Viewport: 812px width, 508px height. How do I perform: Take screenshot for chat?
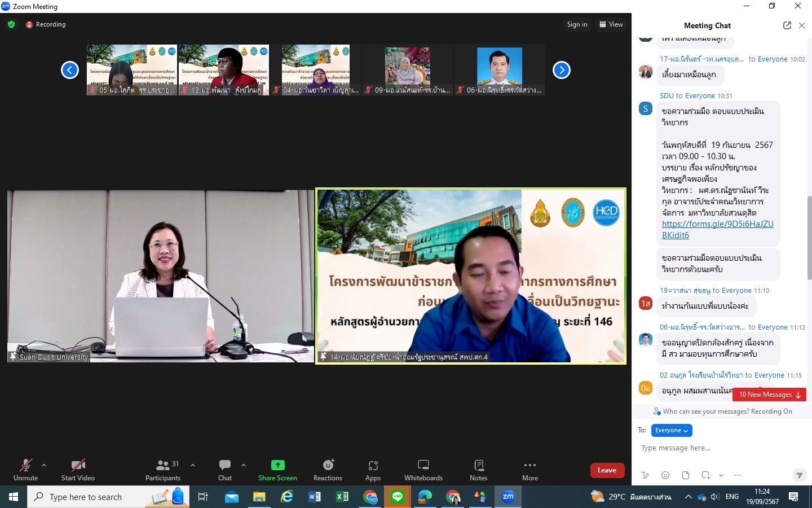coord(705,475)
